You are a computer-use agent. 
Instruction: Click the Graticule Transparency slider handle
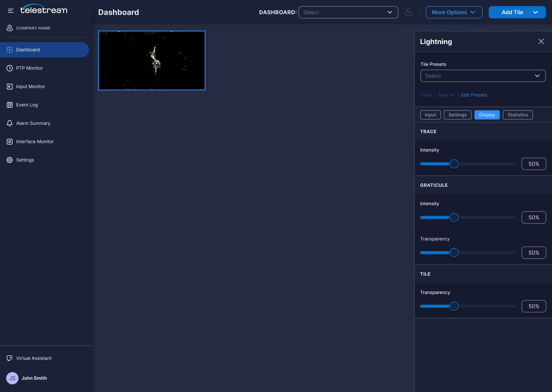[454, 253]
